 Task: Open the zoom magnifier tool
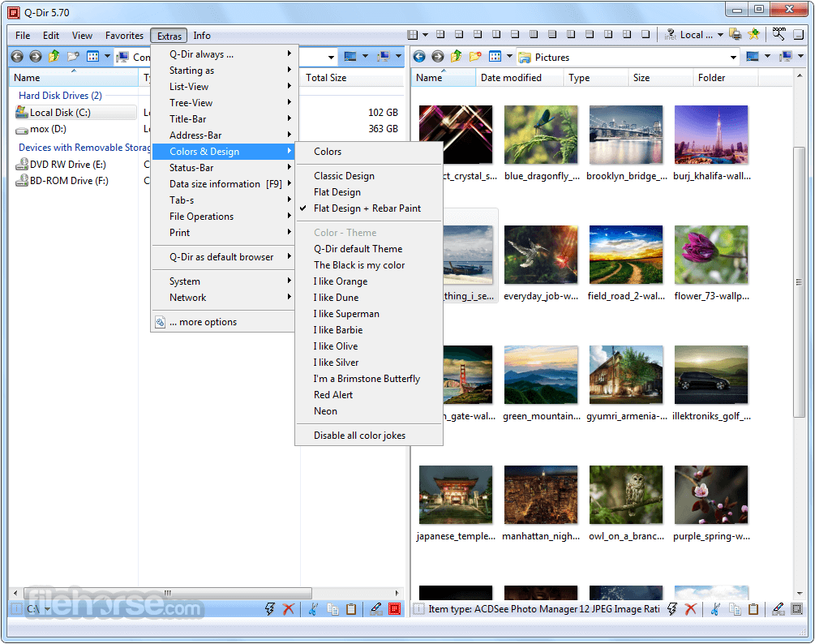point(779,34)
